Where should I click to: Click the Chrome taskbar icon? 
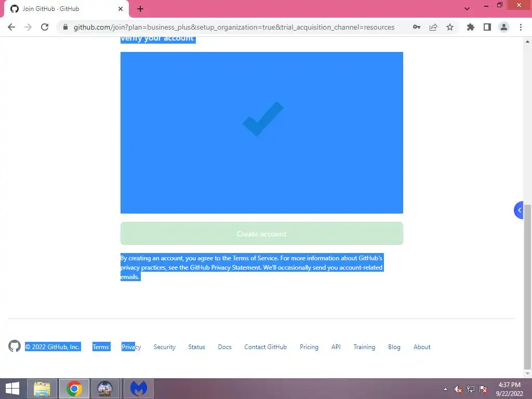pyautogui.click(x=74, y=389)
